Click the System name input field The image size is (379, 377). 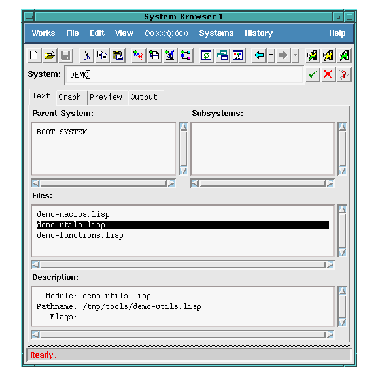point(184,75)
